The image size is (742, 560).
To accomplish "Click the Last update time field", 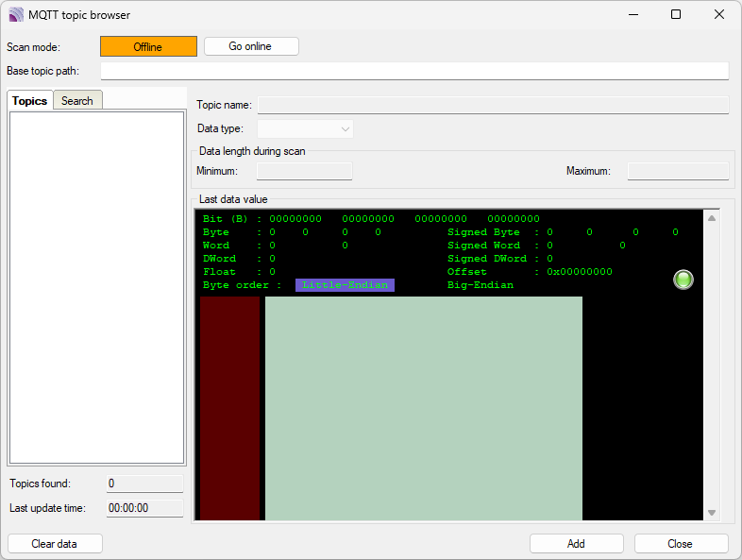I will (x=144, y=508).
